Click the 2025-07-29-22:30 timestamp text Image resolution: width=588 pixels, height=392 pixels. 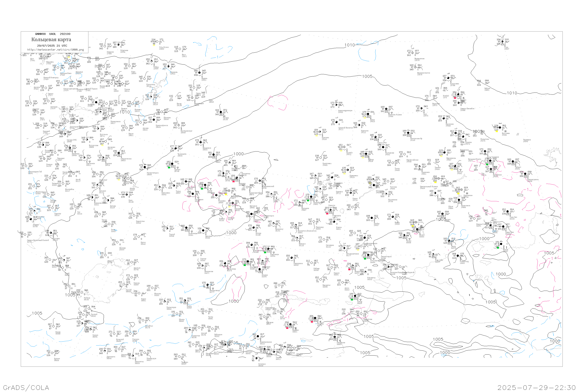click(537, 387)
